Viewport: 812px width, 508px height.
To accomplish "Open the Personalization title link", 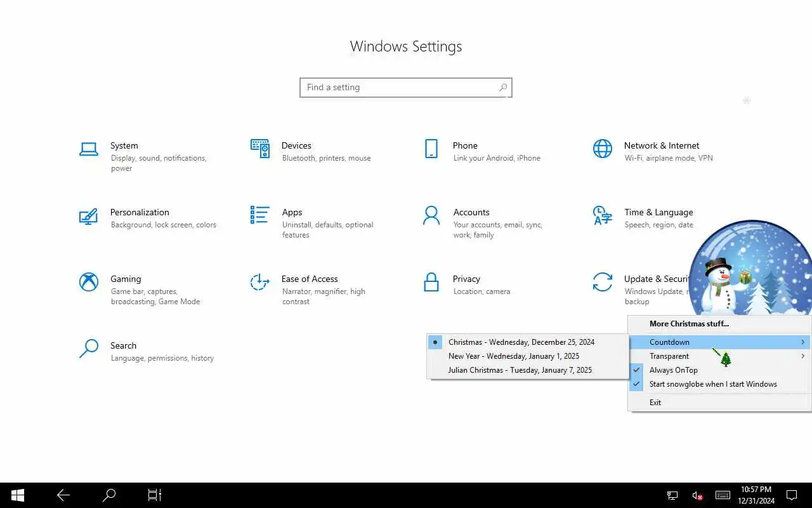I will pos(140,212).
